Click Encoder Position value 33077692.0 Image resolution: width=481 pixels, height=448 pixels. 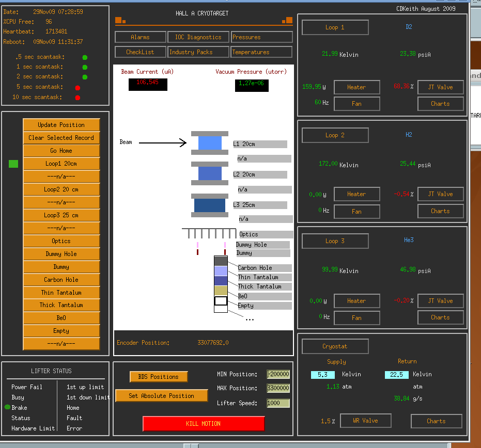click(213, 343)
